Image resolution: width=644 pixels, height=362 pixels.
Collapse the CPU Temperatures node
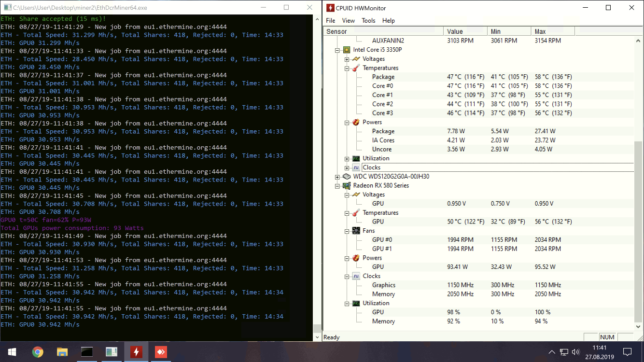[x=347, y=68]
